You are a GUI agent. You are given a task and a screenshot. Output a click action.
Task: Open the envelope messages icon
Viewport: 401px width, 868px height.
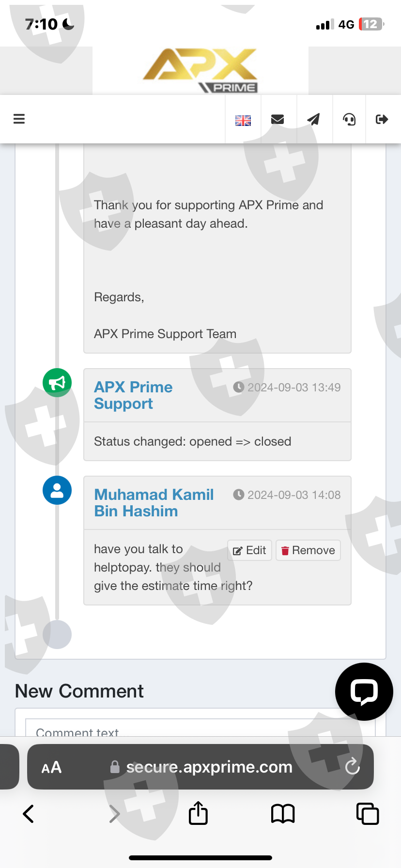[278, 119]
